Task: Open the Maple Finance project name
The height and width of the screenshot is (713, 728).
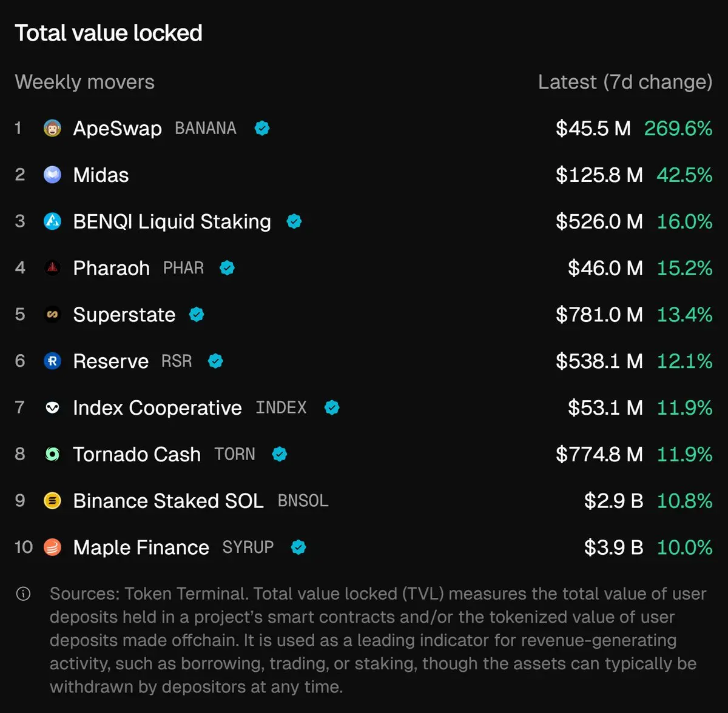Action: [x=141, y=547]
